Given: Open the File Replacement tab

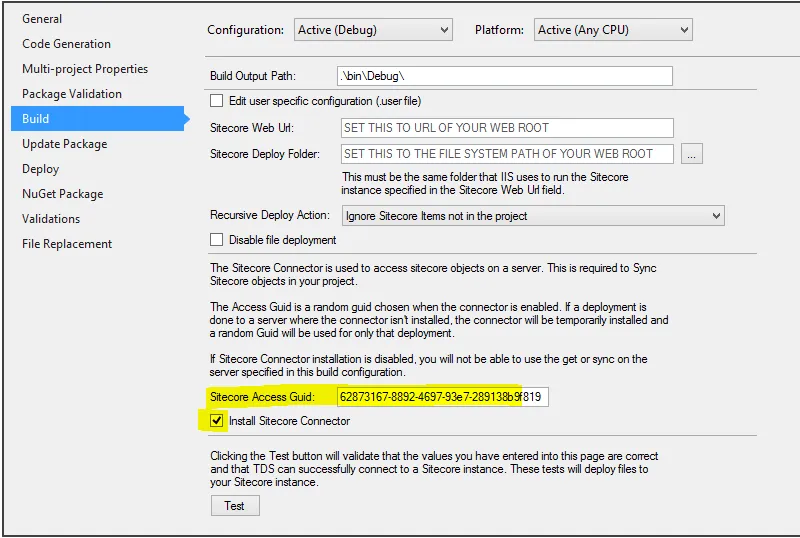Looking at the screenshot, I should tap(67, 244).
